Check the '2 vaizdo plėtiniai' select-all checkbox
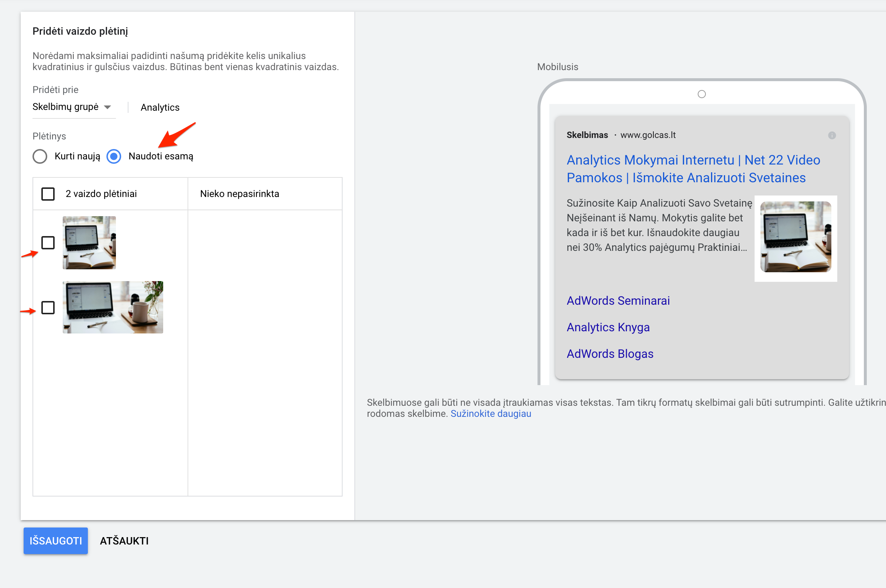This screenshot has height=588, width=886. point(48,194)
